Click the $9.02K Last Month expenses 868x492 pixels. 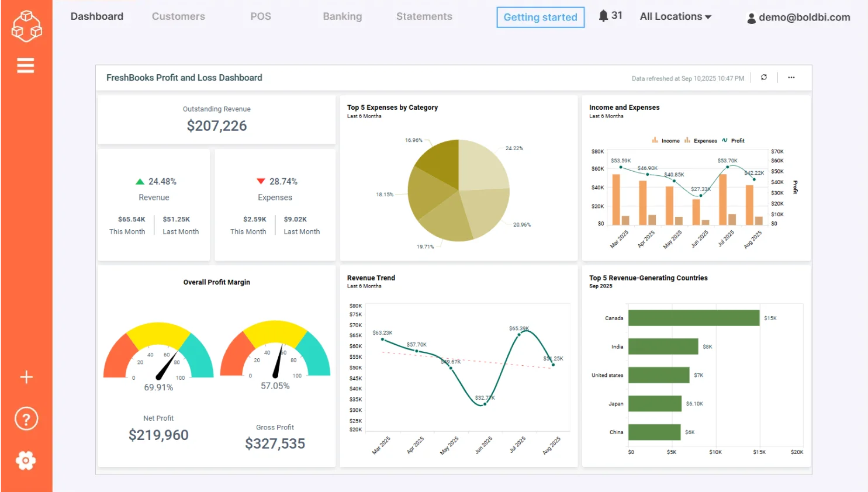pyautogui.click(x=295, y=220)
